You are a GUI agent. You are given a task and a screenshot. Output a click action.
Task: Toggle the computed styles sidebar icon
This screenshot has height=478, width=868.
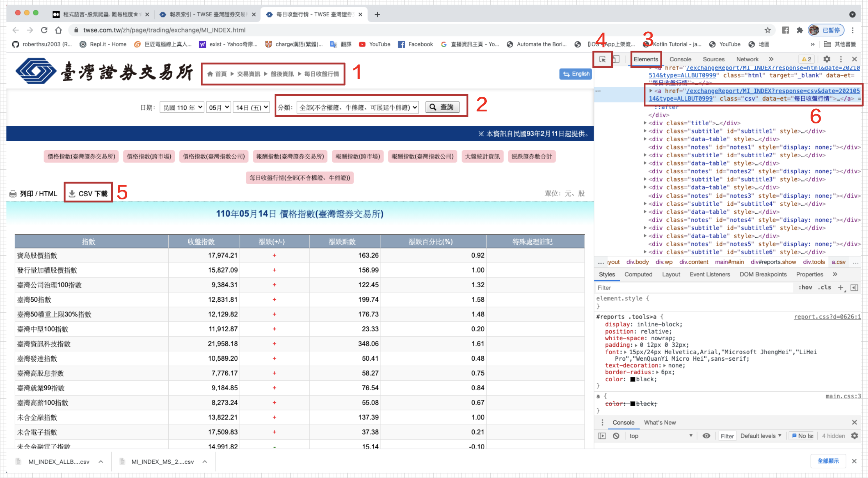tap(854, 288)
